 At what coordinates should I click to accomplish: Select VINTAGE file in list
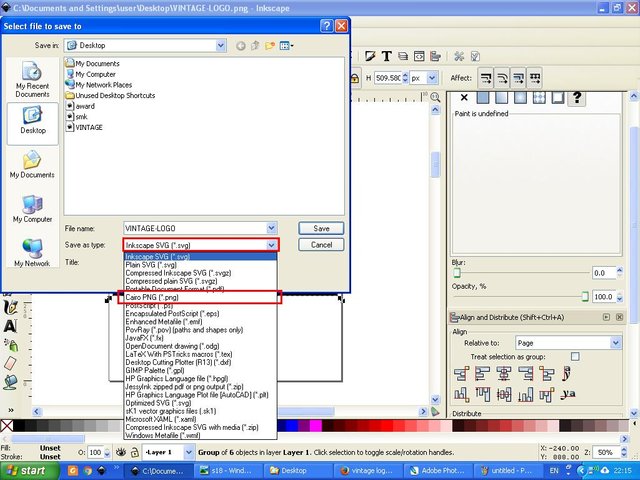[x=84, y=127]
